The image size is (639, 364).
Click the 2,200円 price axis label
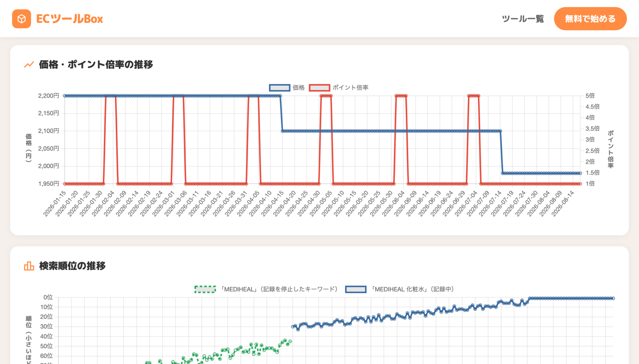[x=48, y=96]
